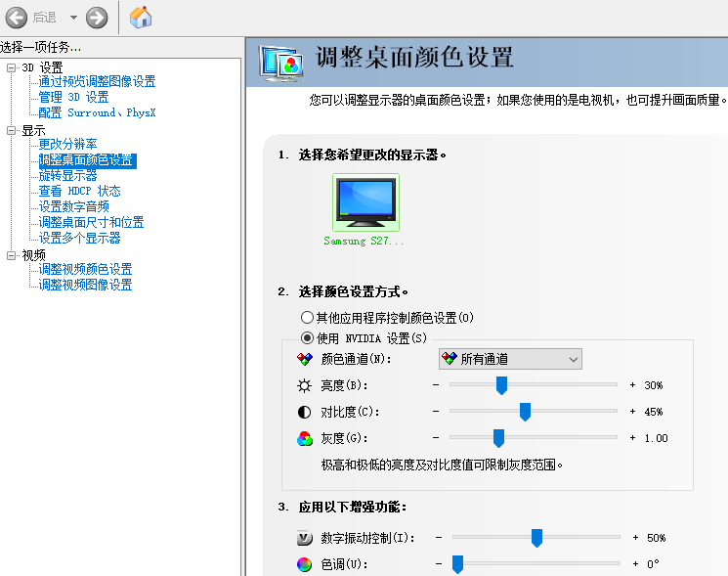Click the digital vibrance (数字振动控制) icon
Screen dimensions: 728x576
point(305,538)
